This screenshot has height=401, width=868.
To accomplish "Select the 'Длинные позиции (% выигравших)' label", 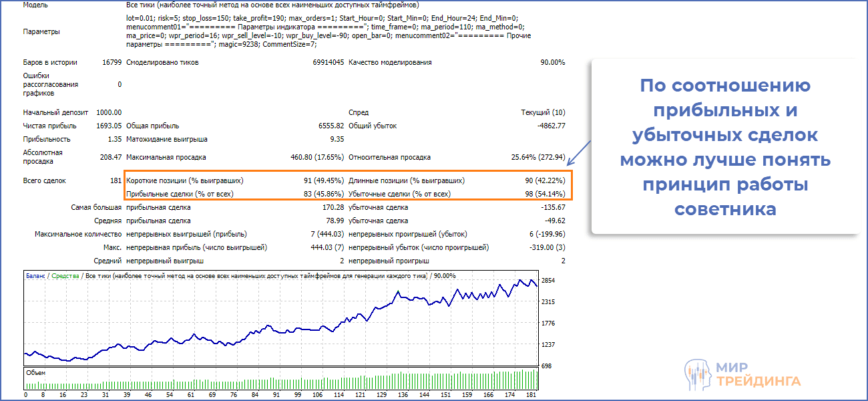I will pyautogui.click(x=407, y=180).
